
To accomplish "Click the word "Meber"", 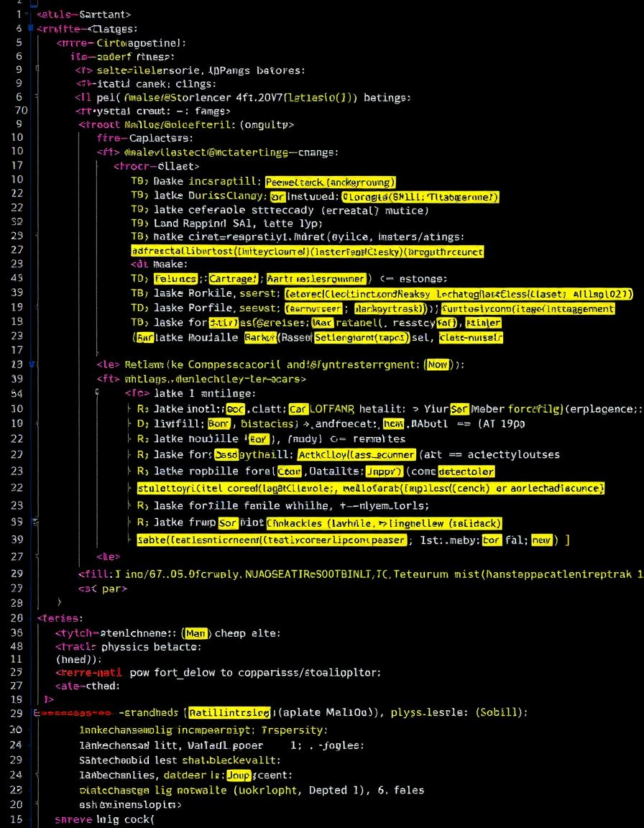I will (x=487, y=409).
